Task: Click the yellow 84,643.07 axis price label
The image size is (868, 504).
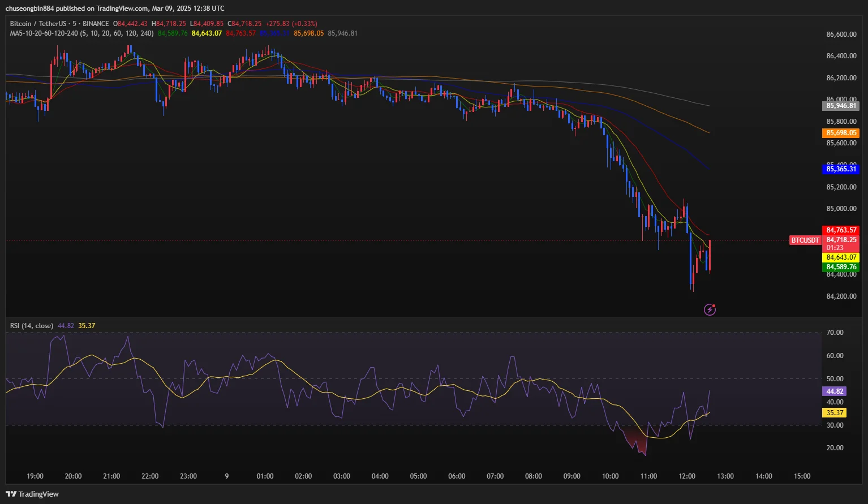Action: pyautogui.click(x=840, y=257)
